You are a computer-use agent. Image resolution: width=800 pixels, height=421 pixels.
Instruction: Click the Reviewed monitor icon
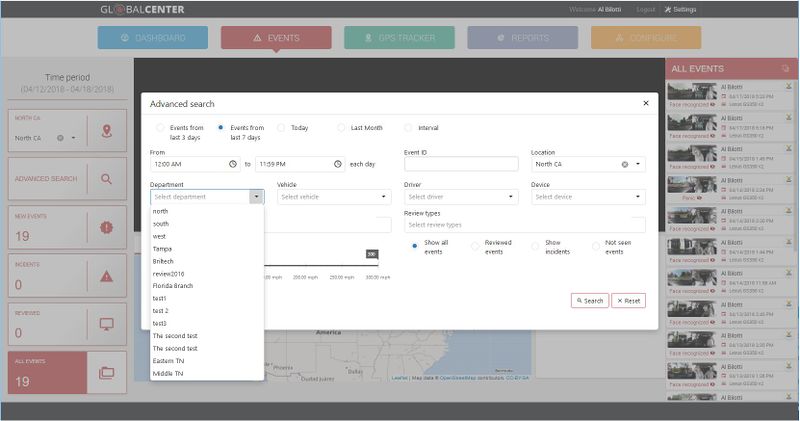(107, 324)
